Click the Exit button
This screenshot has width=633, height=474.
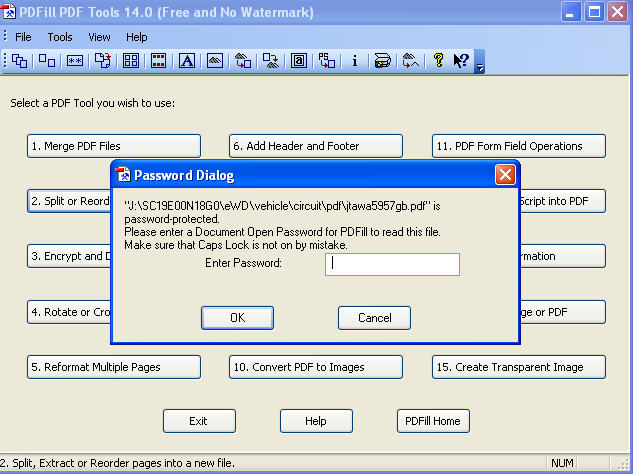(199, 421)
